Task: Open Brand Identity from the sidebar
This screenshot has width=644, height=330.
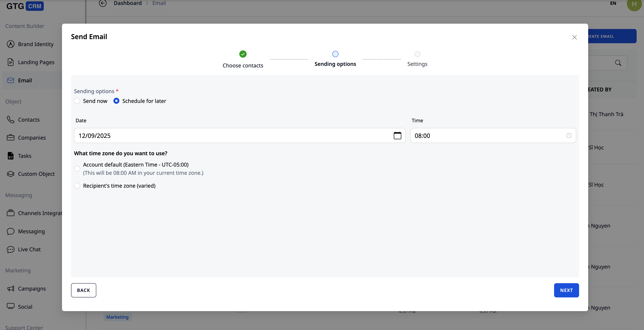Action: click(35, 44)
